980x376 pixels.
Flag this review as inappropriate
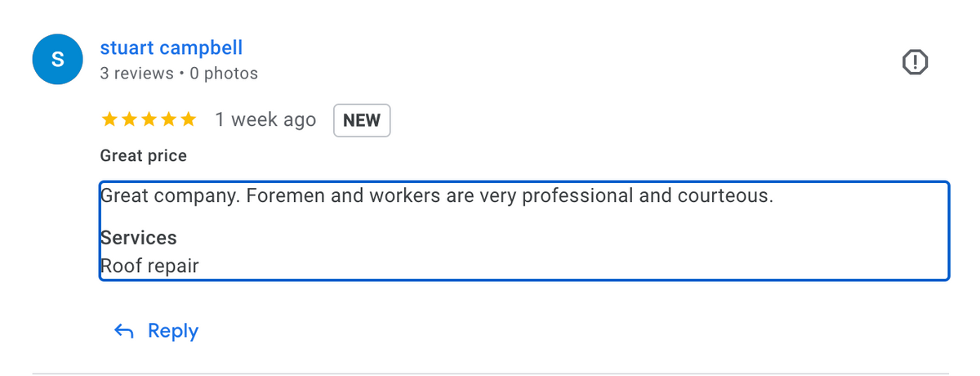(915, 61)
